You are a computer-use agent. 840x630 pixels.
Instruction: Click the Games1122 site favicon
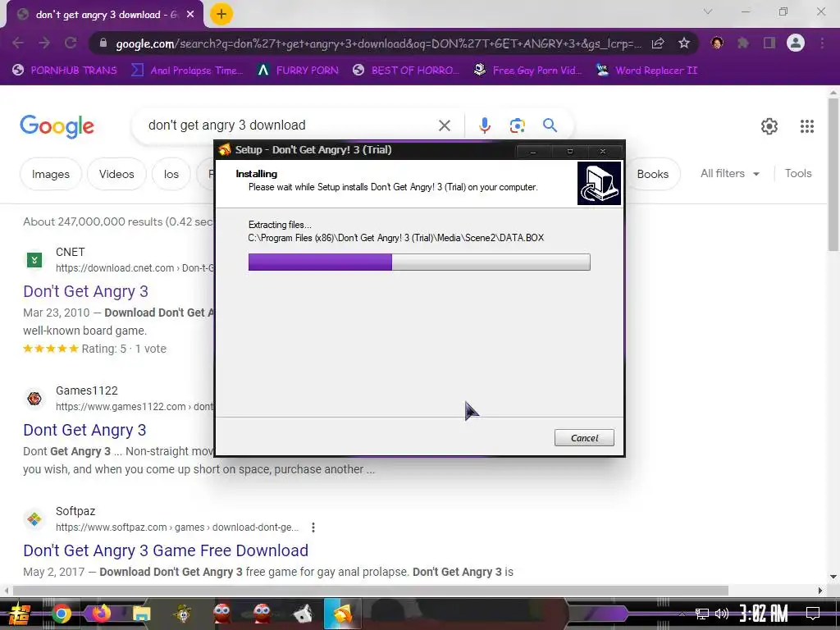click(x=34, y=399)
